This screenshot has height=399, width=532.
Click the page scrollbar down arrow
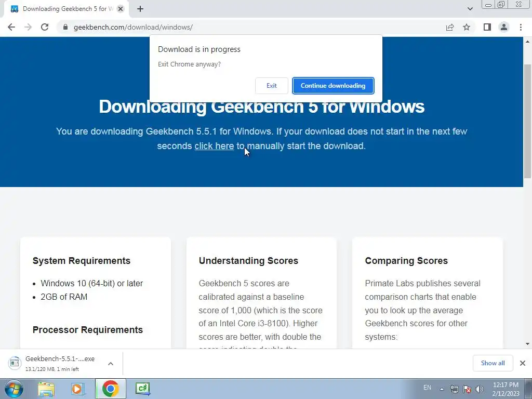tap(528, 344)
